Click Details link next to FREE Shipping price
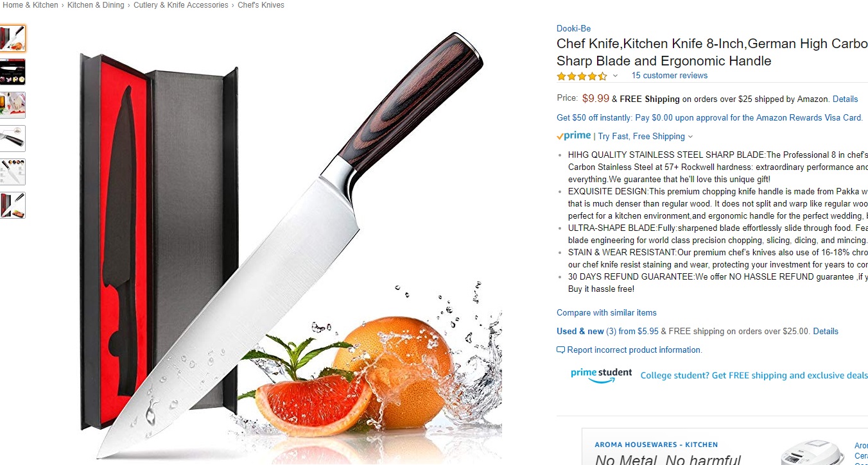The height and width of the screenshot is (465, 868). click(845, 99)
